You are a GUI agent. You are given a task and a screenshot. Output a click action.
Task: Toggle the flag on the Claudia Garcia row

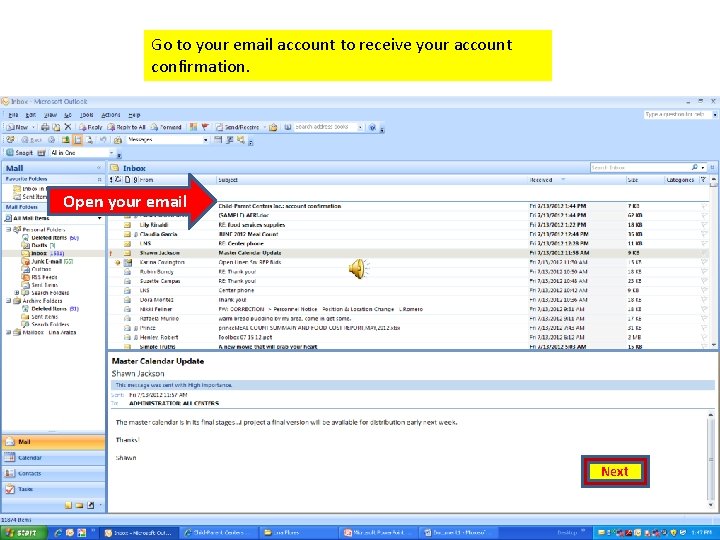pos(704,234)
